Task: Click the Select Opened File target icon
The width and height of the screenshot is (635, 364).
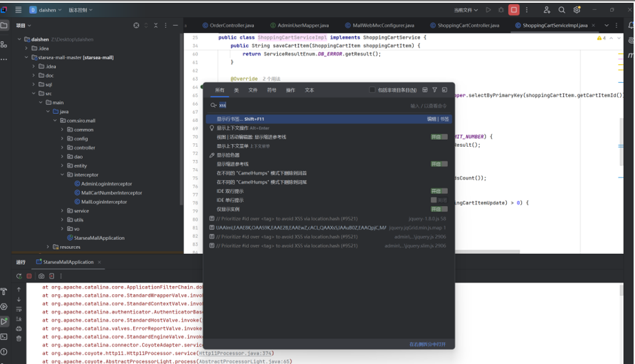Action: tap(136, 26)
